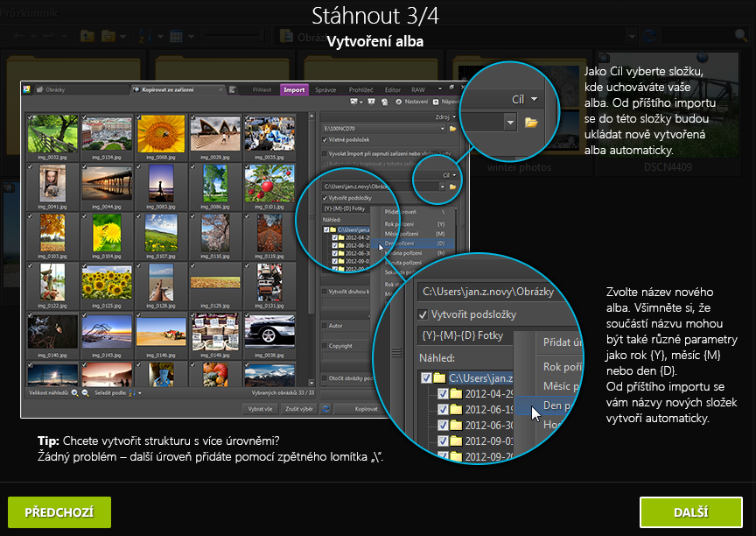Toggle Vyvolat Import při zapnutí zařízení checkbox
The height and width of the screenshot is (536, 756).
click(325, 153)
